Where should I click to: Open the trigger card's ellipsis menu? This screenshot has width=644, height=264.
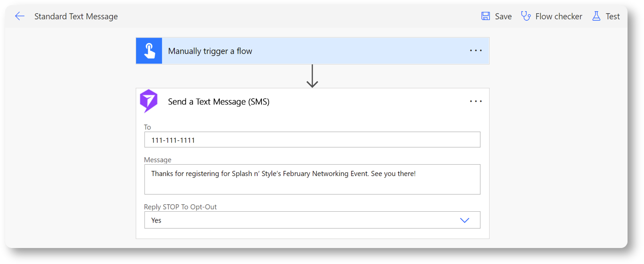476,51
